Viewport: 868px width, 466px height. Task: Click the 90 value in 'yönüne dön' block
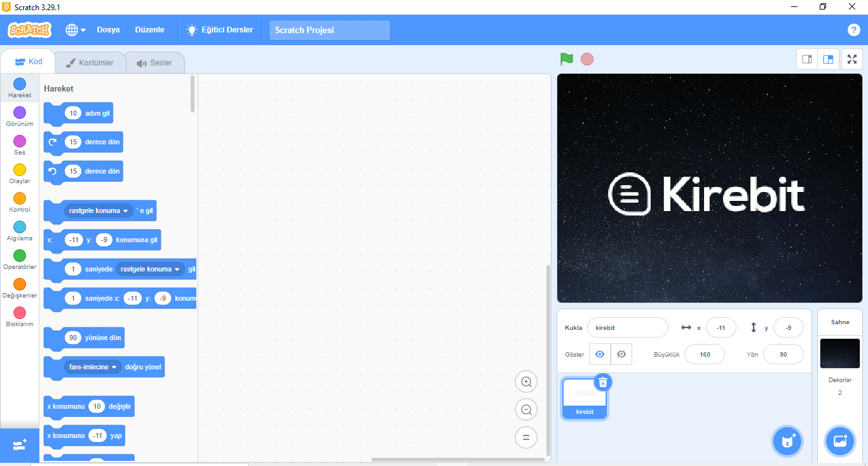tap(73, 338)
